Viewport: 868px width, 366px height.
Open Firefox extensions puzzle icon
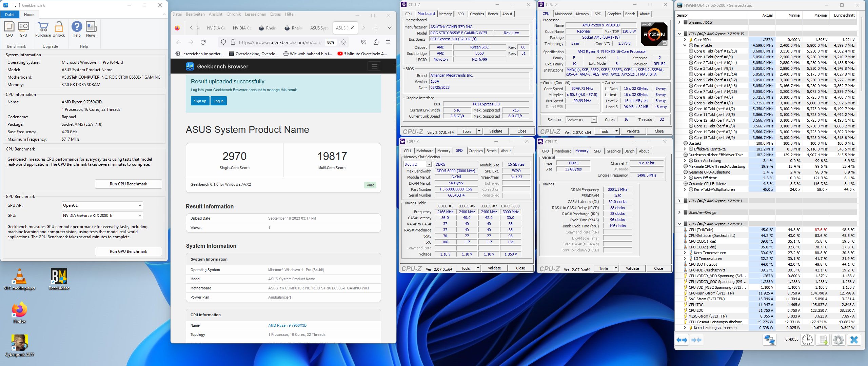tap(376, 42)
